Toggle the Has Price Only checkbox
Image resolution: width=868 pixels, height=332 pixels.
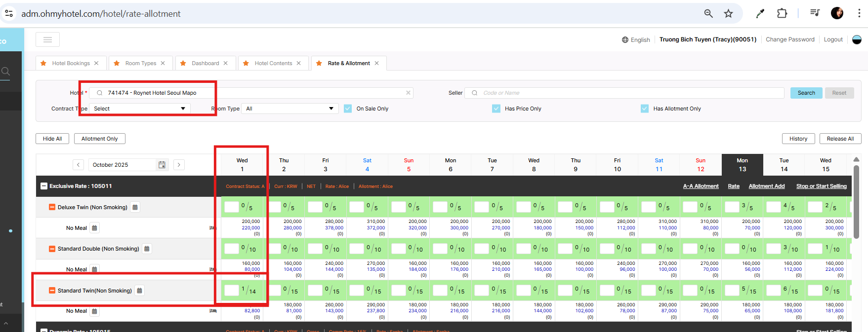pyautogui.click(x=496, y=109)
